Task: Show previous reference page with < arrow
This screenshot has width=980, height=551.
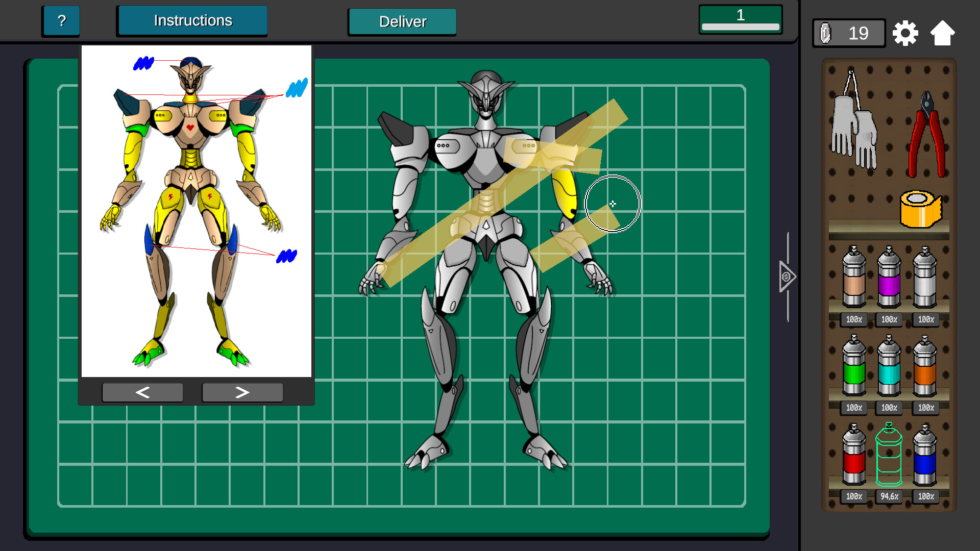Action: [142, 392]
